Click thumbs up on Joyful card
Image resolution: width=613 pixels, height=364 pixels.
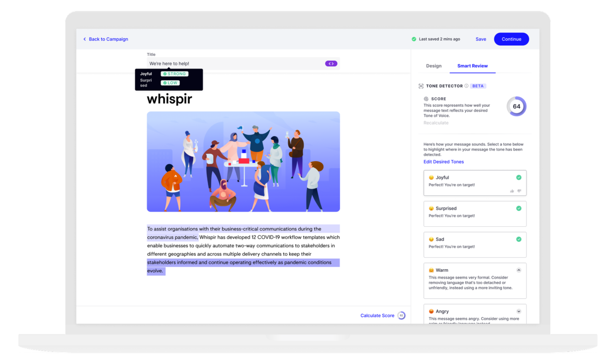(512, 191)
